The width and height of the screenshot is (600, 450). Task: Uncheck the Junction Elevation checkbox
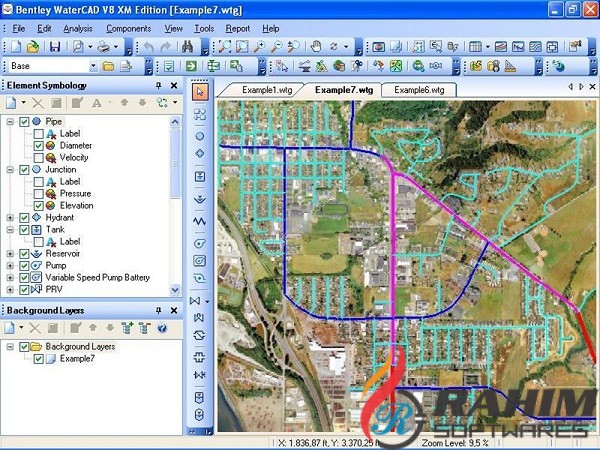pyautogui.click(x=38, y=206)
